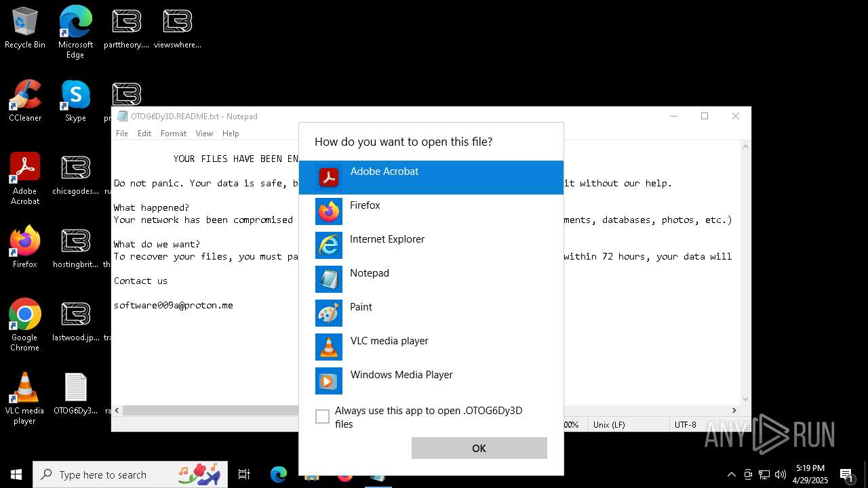The image size is (868, 488).
Task: Open Microsoft Edge desktop shortcut
Action: coord(75,33)
